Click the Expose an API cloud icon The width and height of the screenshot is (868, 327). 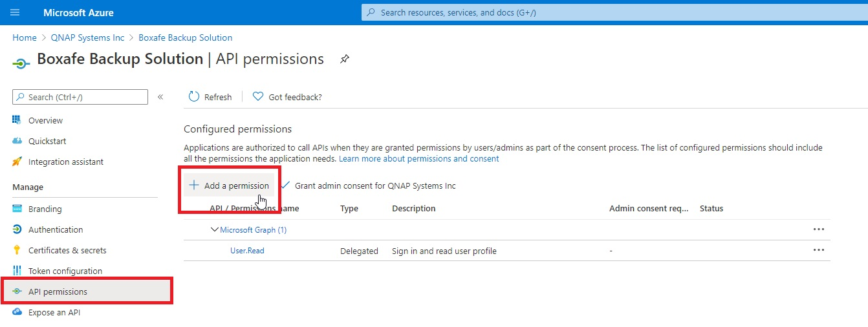(x=17, y=312)
